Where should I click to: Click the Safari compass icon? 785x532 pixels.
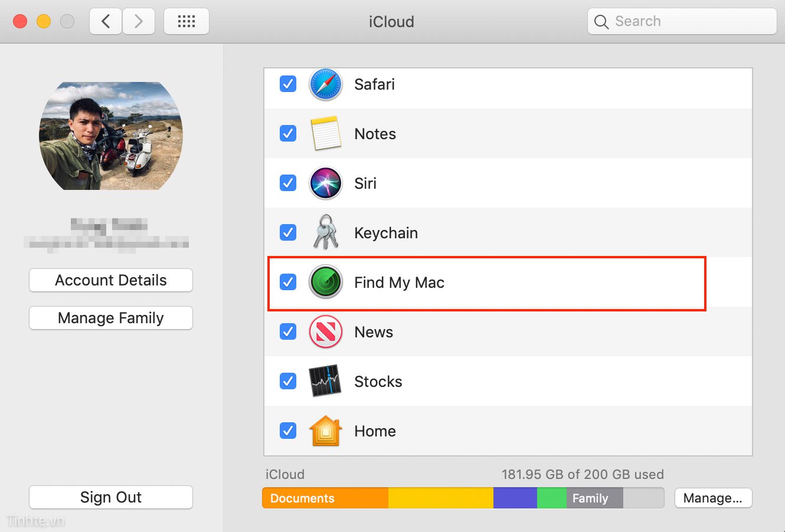click(x=325, y=84)
